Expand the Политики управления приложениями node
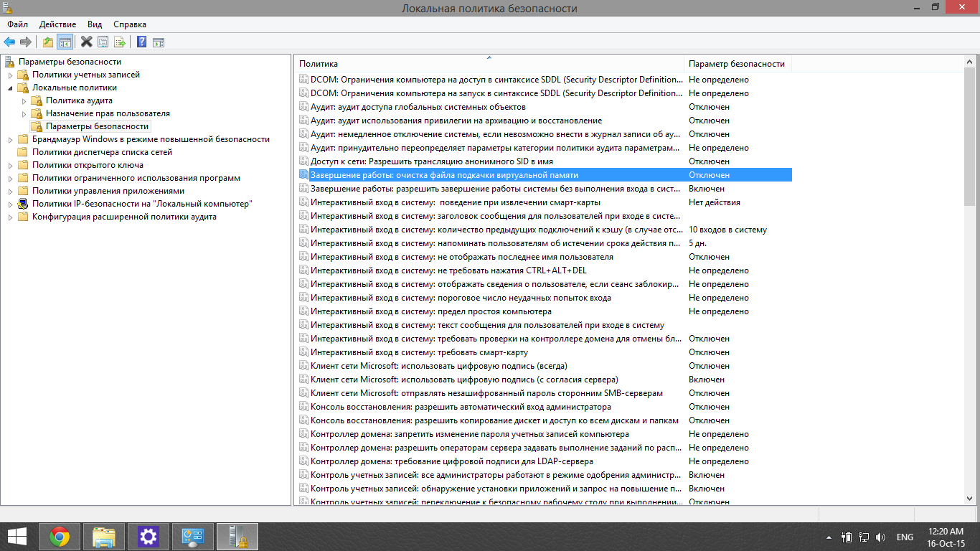The height and width of the screenshot is (551, 980). 10,191
